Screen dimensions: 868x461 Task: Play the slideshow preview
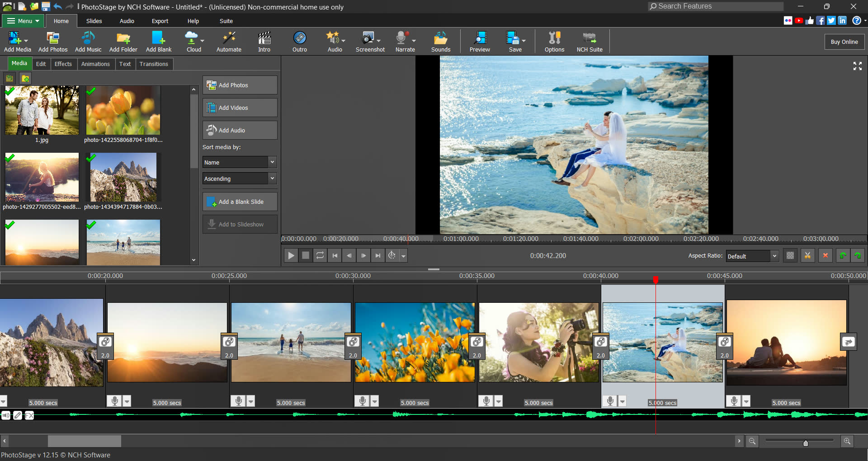coord(291,255)
